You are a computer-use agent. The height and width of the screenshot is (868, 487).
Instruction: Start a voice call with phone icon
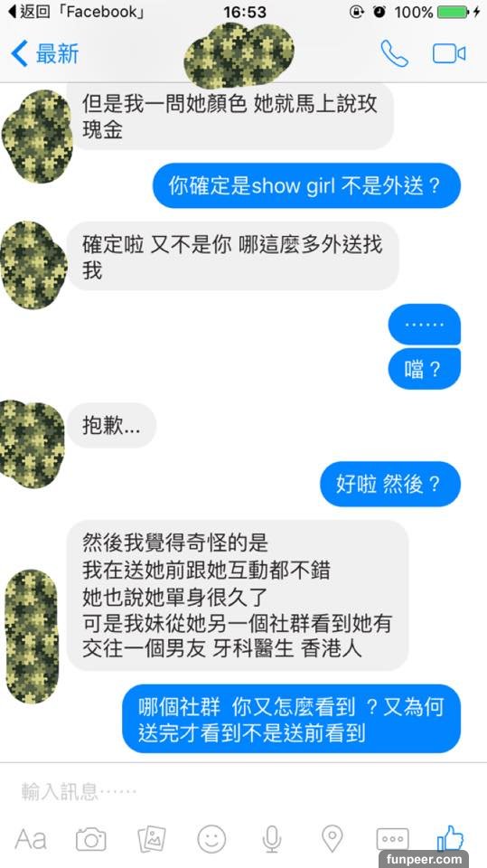tap(395, 53)
